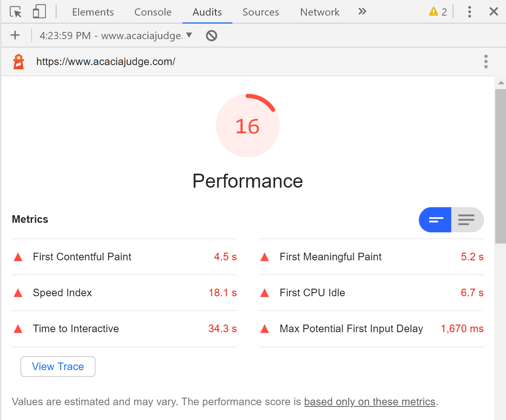Switch to the Network tab
This screenshot has height=420, width=506.
320,12
